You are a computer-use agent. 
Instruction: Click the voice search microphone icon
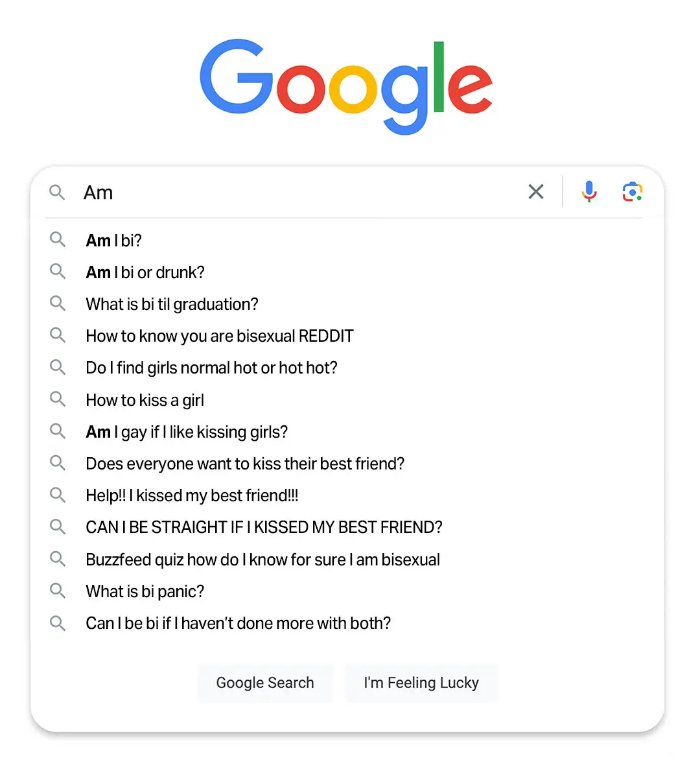[589, 192]
